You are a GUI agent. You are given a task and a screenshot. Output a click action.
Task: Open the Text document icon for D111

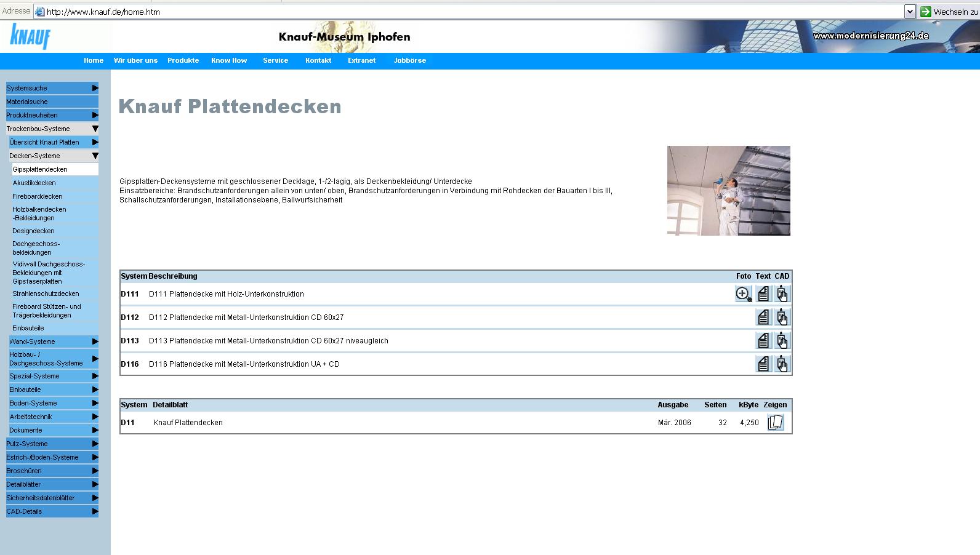(763, 294)
